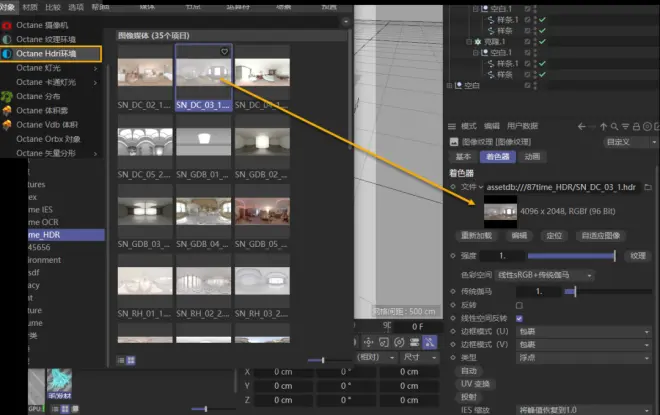Select the cyan material thumbnail

(59, 384)
